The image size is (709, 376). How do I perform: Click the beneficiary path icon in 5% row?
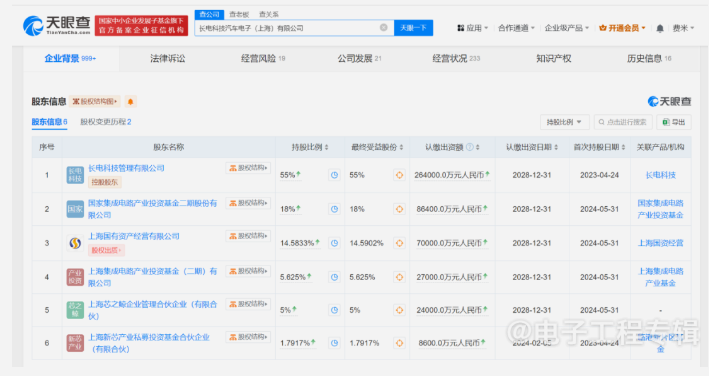pos(399,310)
